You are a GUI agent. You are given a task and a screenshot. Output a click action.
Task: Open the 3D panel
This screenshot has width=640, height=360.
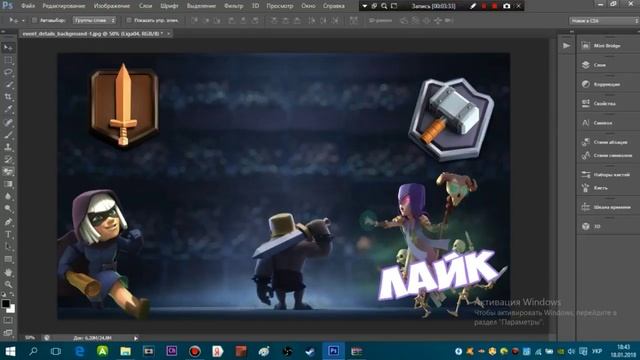point(607,227)
